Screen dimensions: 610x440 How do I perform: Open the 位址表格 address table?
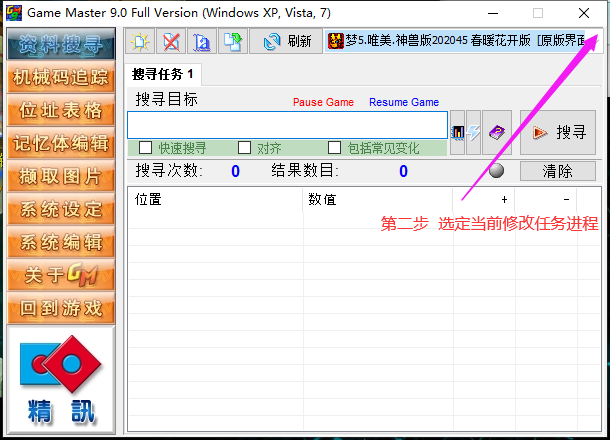(x=61, y=110)
